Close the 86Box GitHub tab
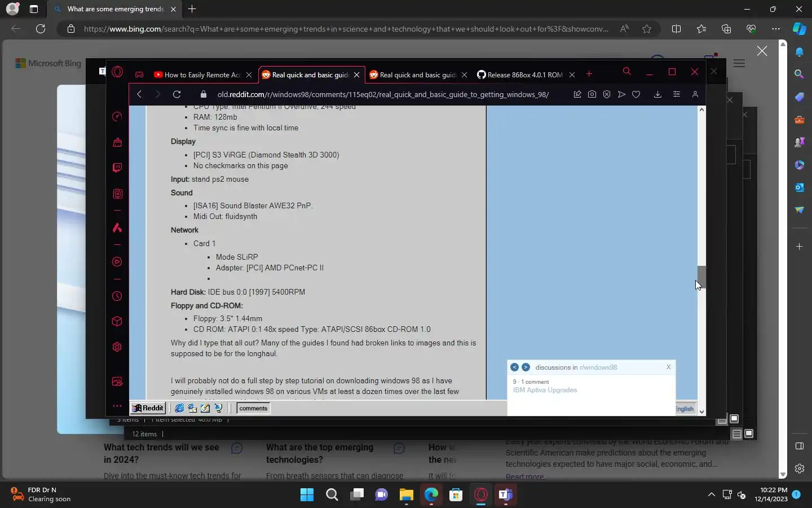This screenshot has height=508, width=812. (x=572, y=75)
